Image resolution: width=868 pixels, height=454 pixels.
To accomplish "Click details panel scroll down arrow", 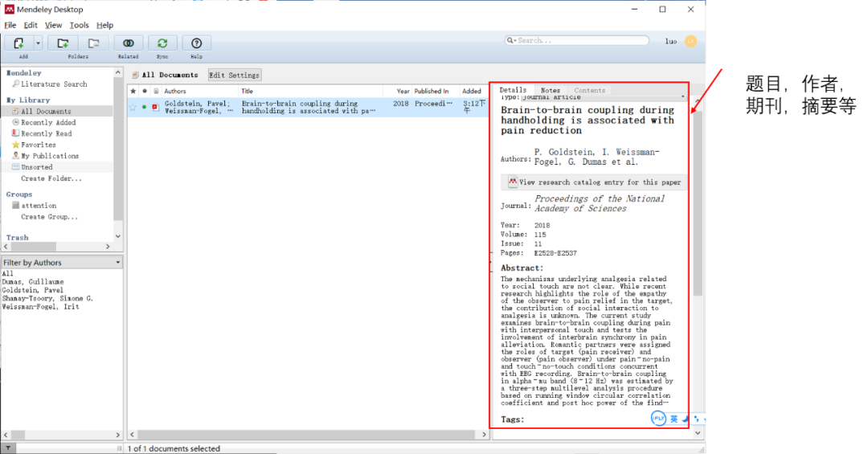I will point(698,433).
